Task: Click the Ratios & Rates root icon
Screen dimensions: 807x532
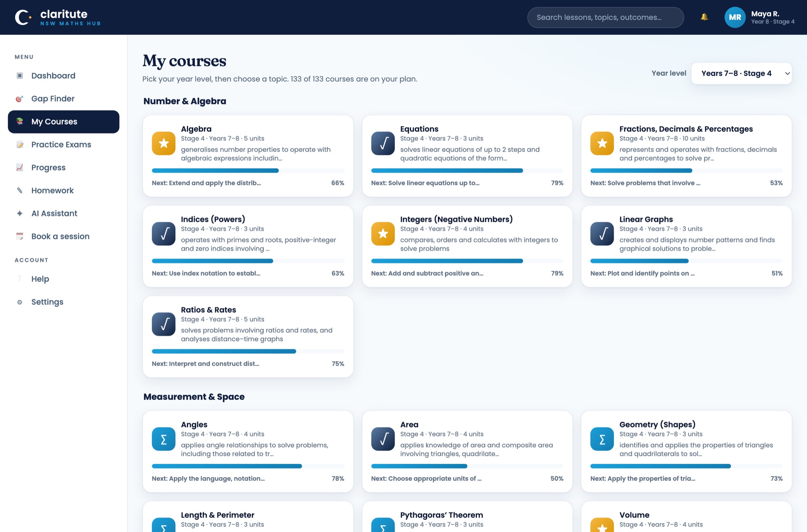Action: (163, 324)
